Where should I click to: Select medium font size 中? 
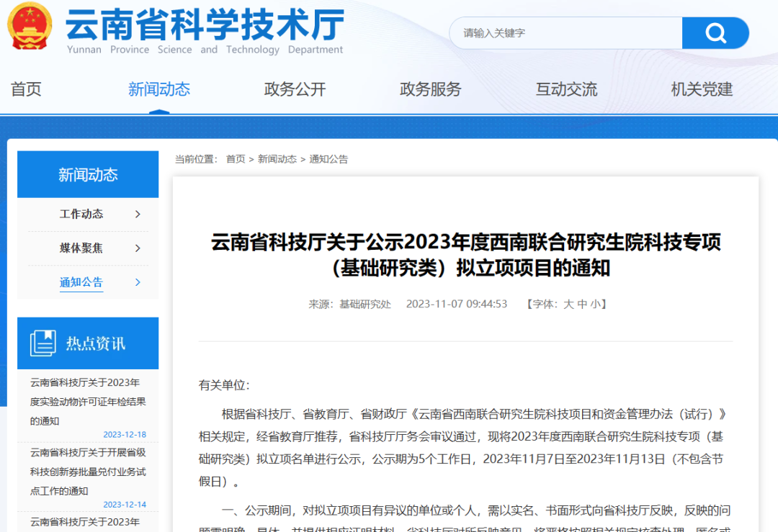point(582,305)
